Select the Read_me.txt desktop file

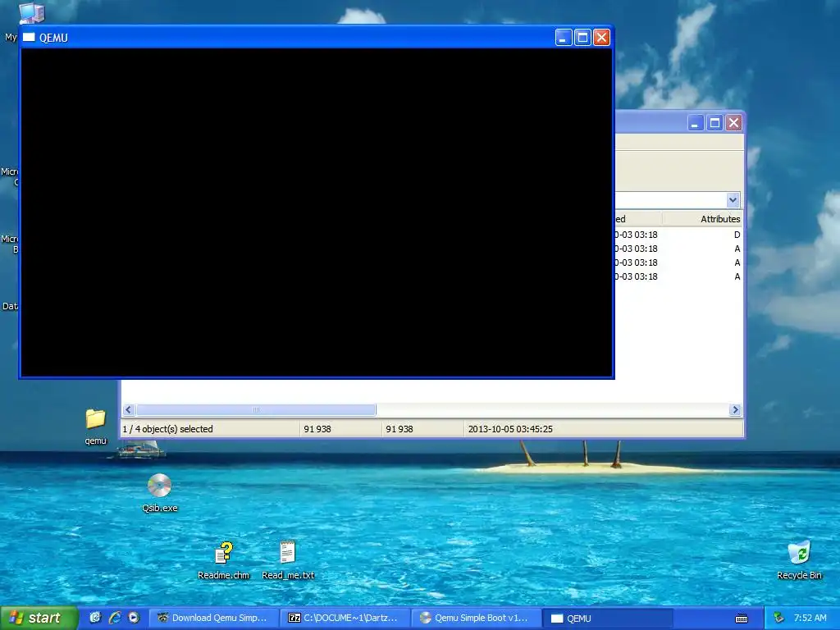point(288,560)
